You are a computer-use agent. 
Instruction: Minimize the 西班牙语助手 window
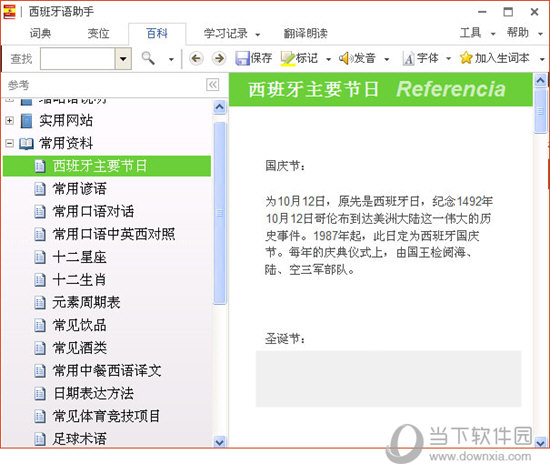point(482,12)
